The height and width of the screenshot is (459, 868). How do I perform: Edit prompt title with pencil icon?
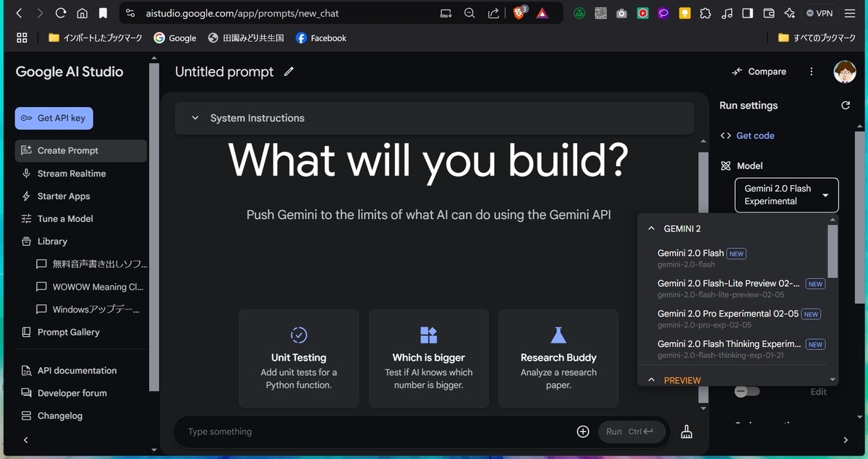point(289,72)
